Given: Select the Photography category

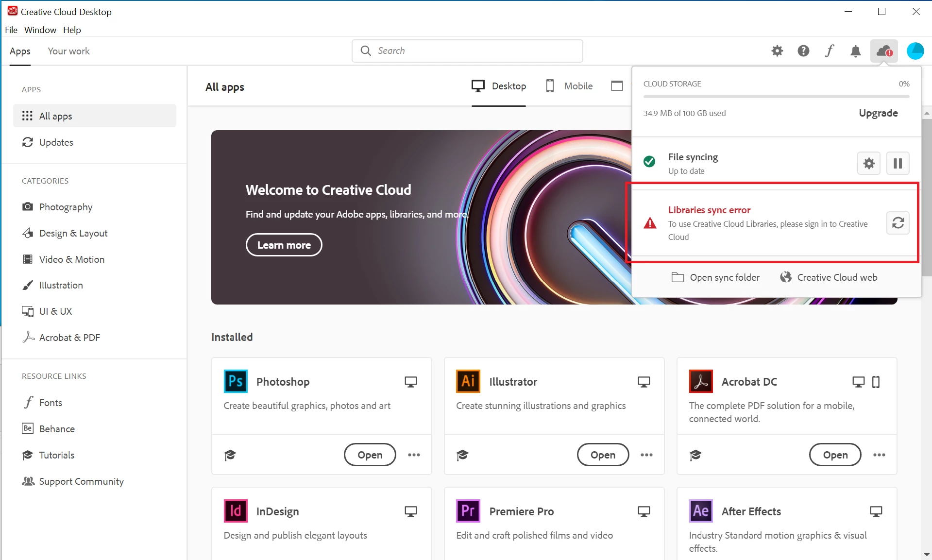Looking at the screenshot, I should (x=95, y=207).
